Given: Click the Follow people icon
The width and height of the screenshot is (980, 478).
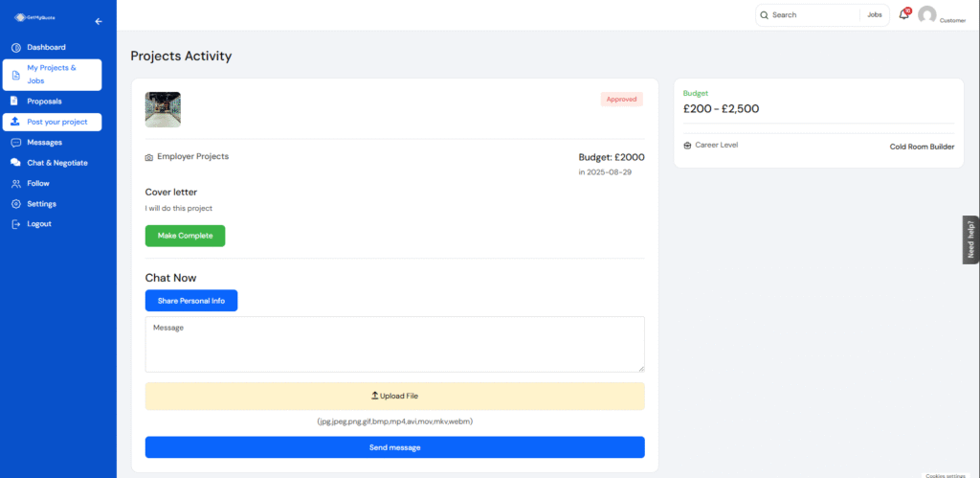Looking at the screenshot, I should (15, 183).
